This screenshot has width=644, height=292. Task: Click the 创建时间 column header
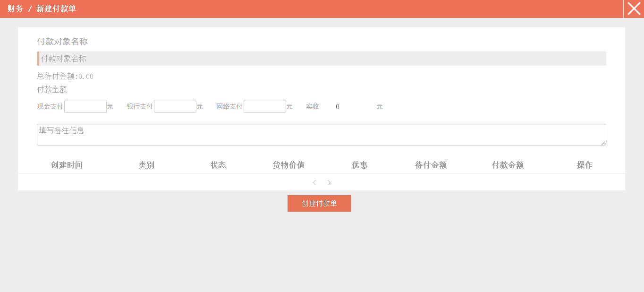pyautogui.click(x=67, y=165)
